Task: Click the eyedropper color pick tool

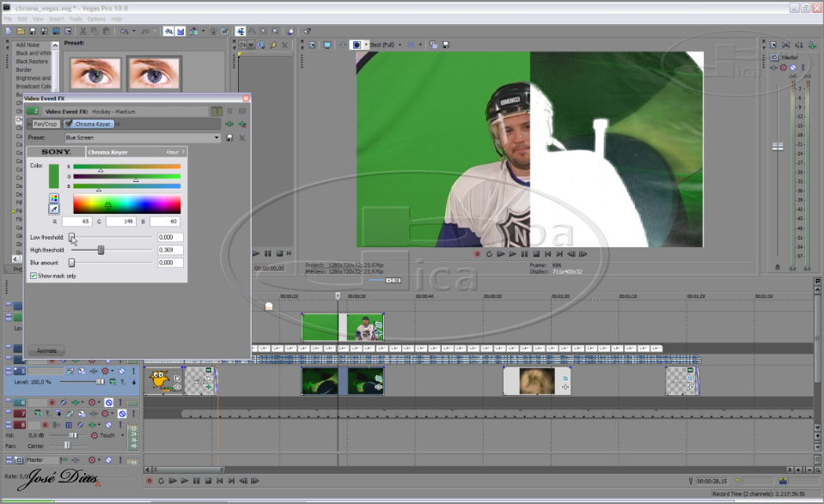Action: [53, 209]
